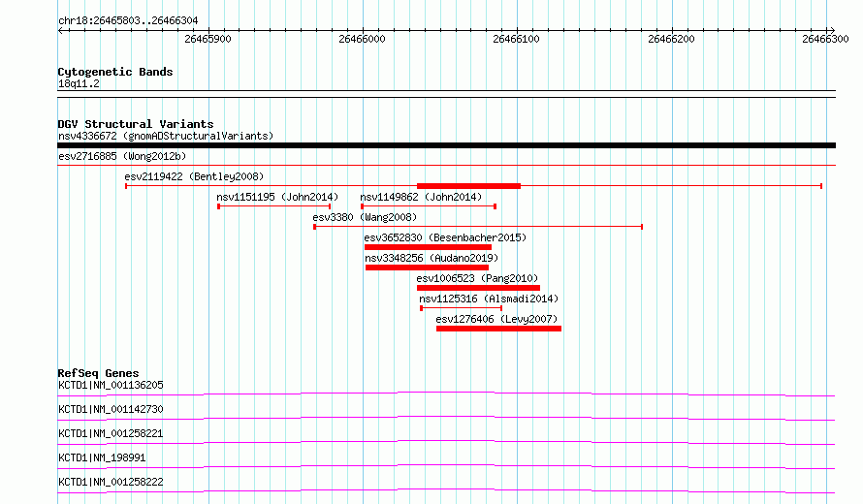
Task: Click the 26466100 ruler position label
Action: pos(516,39)
